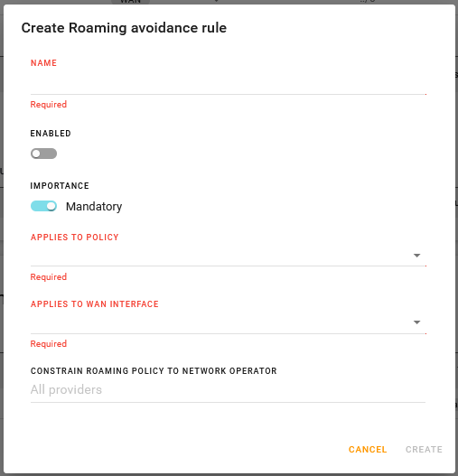
Task: Click the Name text input field
Action: [x=228, y=84]
